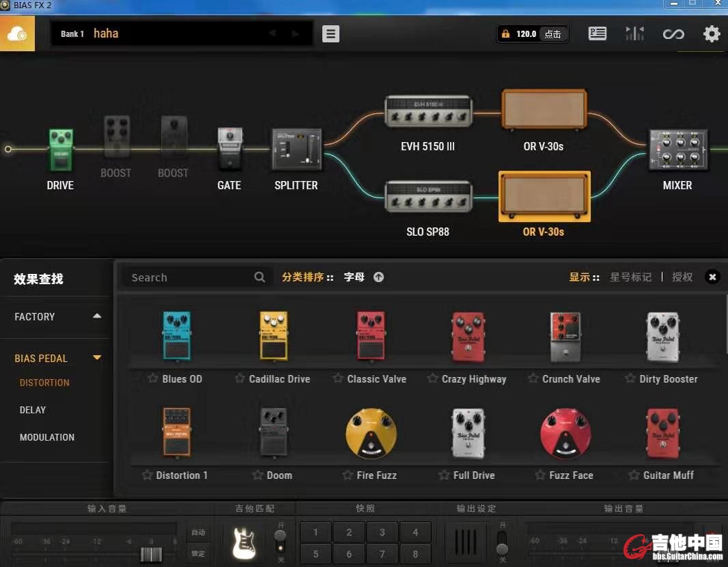
Task: Click the input volume slider handle
Action: (x=151, y=554)
